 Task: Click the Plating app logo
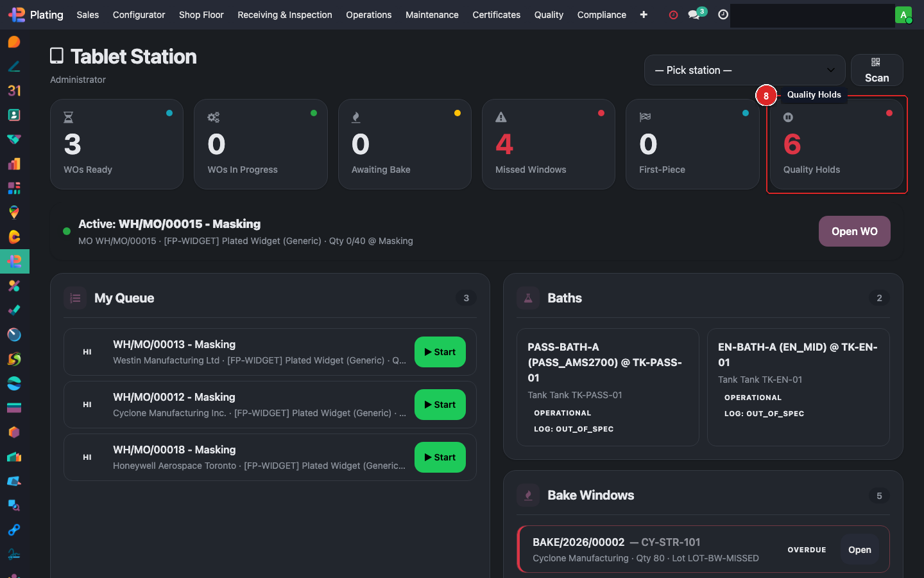coord(17,15)
